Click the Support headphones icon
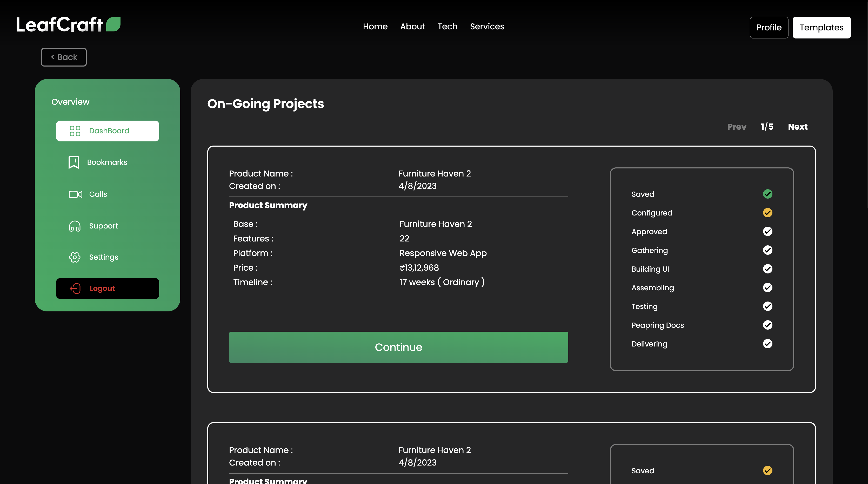Screen dimensions: 868x484 (75, 226)
